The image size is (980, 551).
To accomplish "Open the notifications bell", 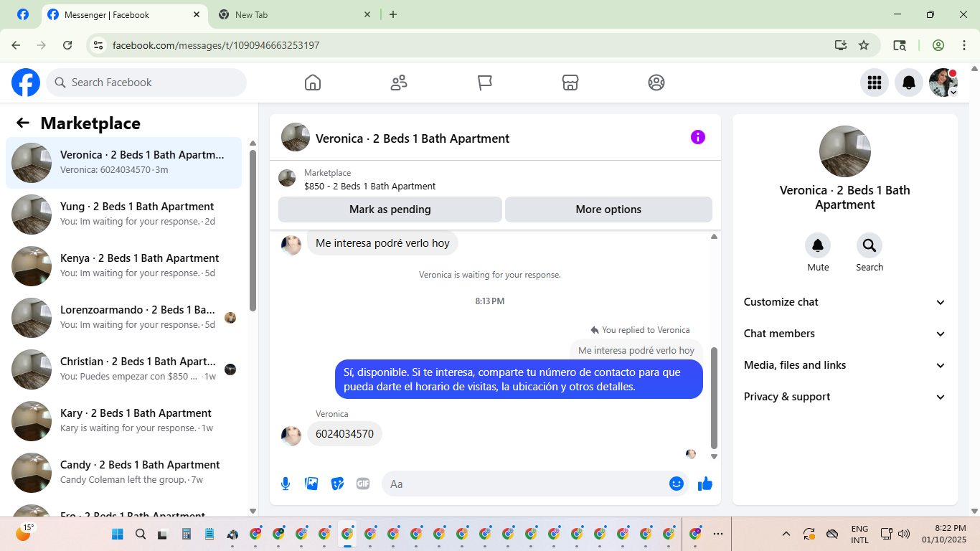I will click(x=909, y=83).
